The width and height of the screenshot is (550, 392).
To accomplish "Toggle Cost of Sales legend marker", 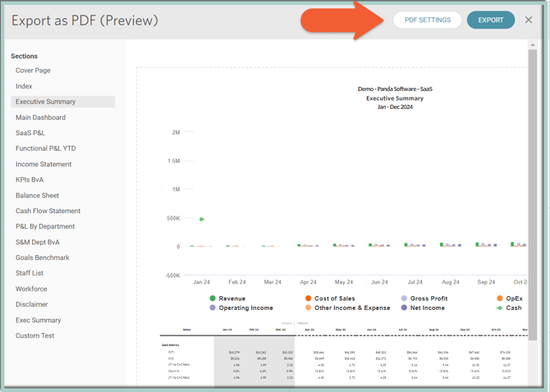I will pyautogui.click(x=309, y=299).
